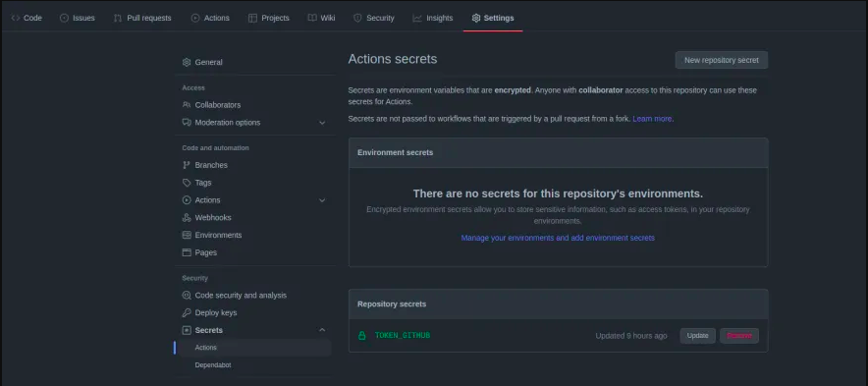This screenshot has width=868, height=386.
Task: Collapse the Secrets section chevron
Action: click(322, 330)
